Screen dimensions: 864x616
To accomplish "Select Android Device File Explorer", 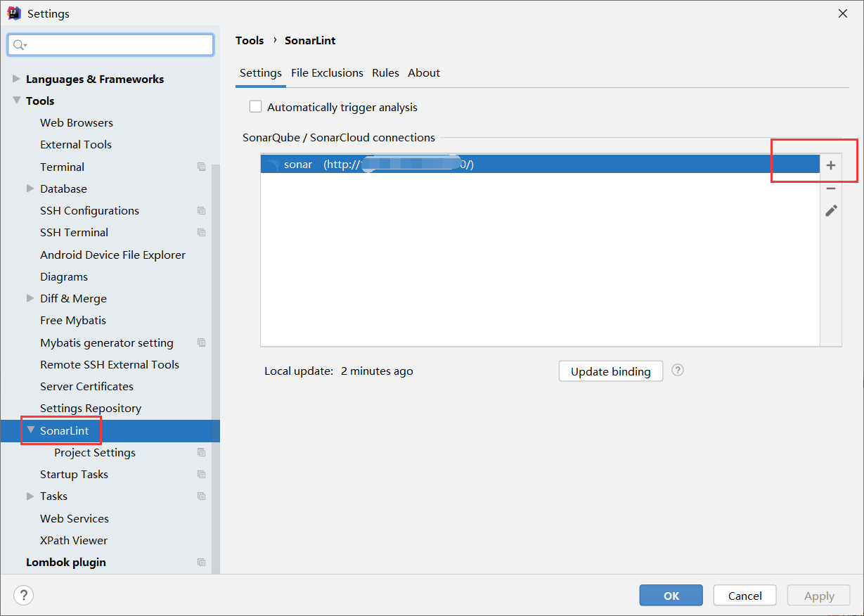I will (x=112, y=255).
